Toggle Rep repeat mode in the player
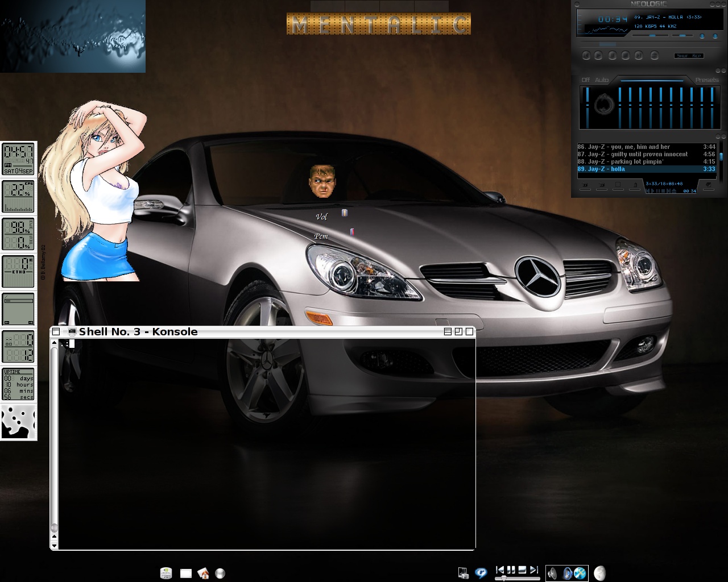The image size is (728, 582). (697, 56)
